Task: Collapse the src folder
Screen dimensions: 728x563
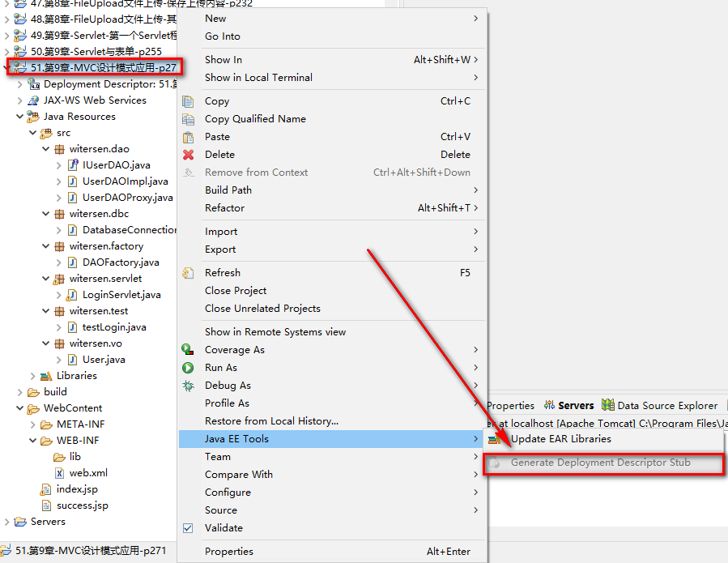Action: point(33,133)
